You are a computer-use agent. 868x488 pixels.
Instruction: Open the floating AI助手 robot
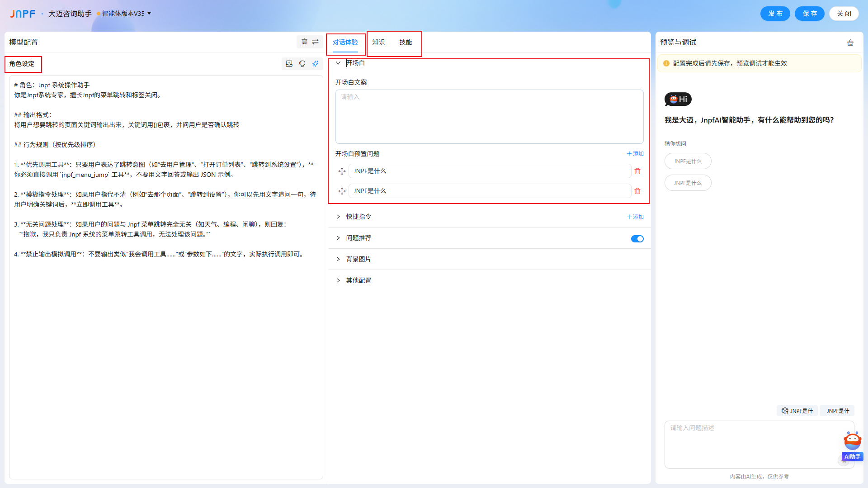point(852,445)
